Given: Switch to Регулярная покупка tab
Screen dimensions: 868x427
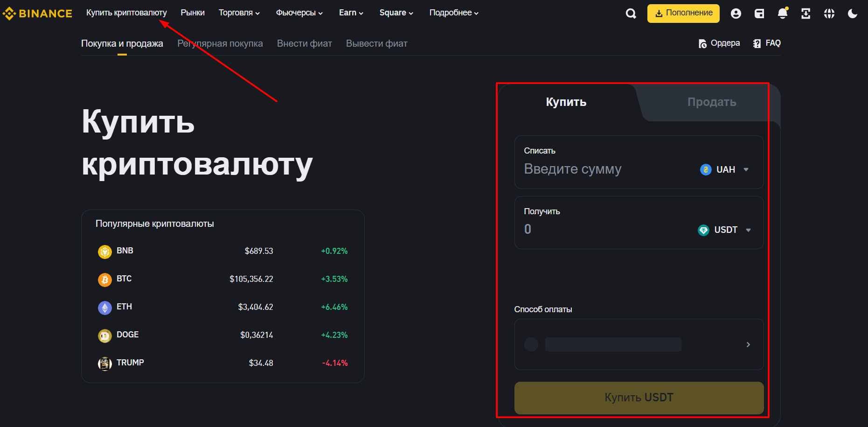Looking at the screenshot, I should (220, 43).
